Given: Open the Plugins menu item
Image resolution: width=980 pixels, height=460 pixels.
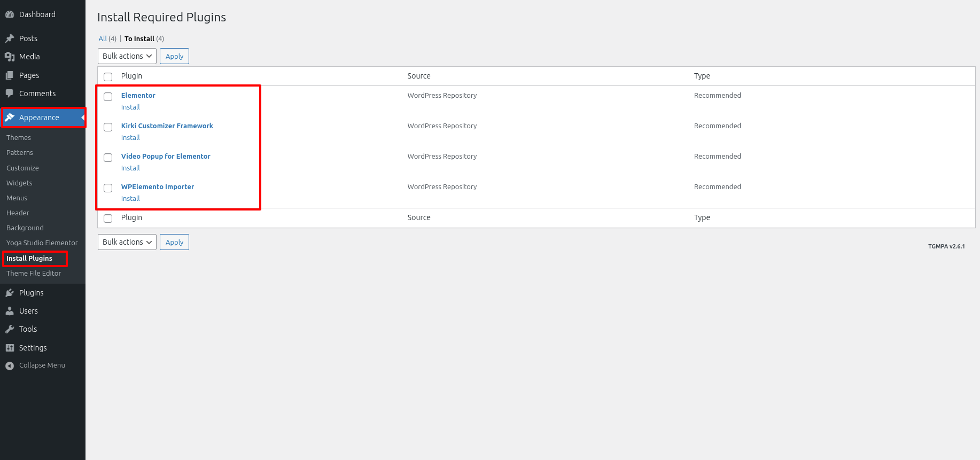Looking at the screenshot, I should [x=43, y=293].
